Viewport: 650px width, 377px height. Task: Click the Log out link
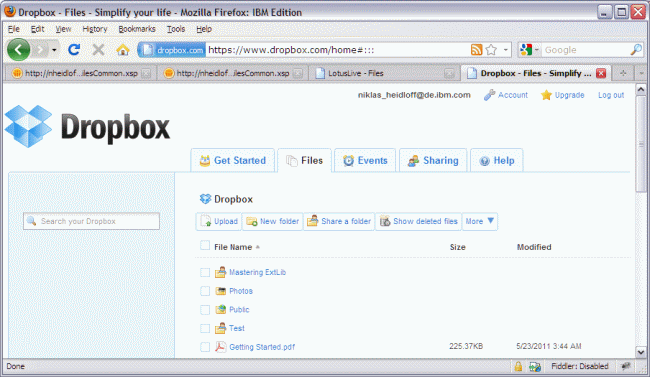point(611,95)
